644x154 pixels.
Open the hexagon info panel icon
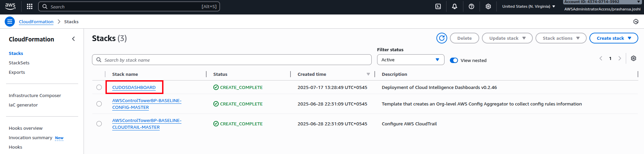636,22
